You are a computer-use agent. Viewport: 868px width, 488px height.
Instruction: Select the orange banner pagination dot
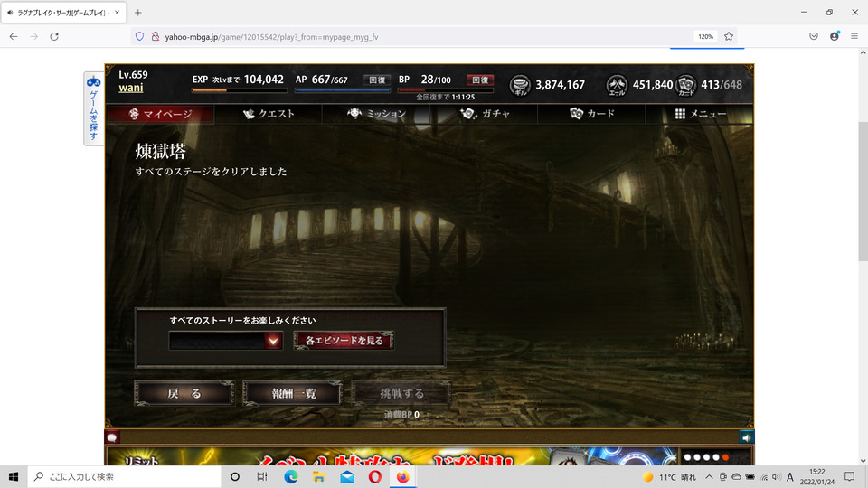coord(725,457)
